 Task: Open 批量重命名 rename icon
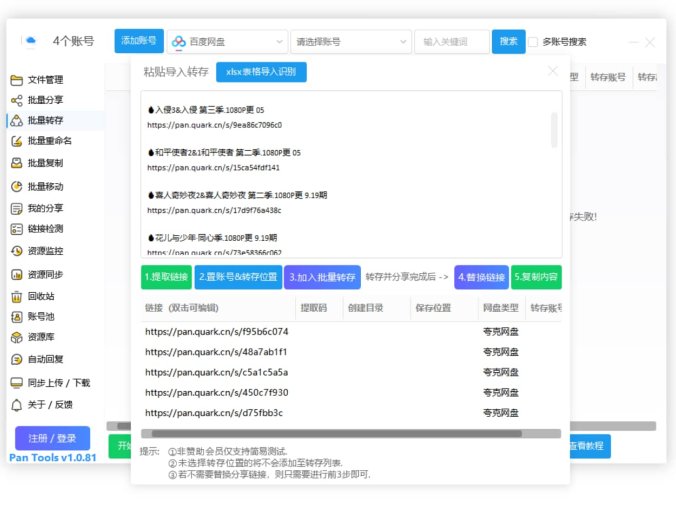tap(16, 141)
